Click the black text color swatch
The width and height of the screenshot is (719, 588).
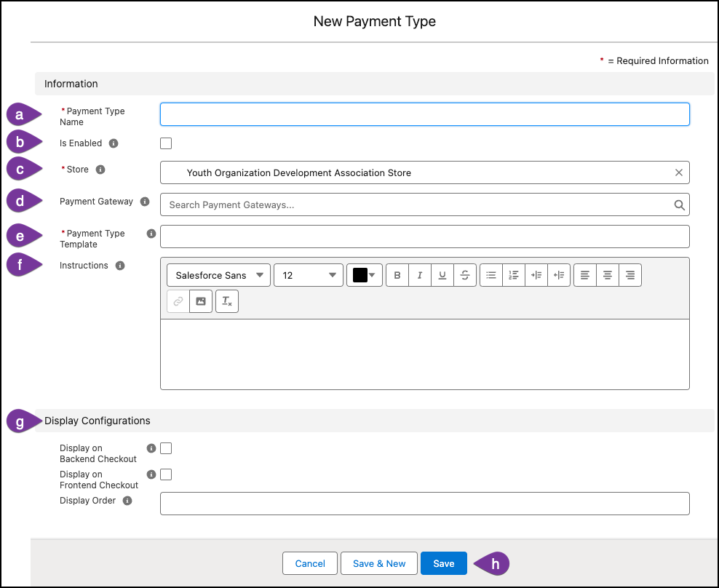[x=360, y=274]
